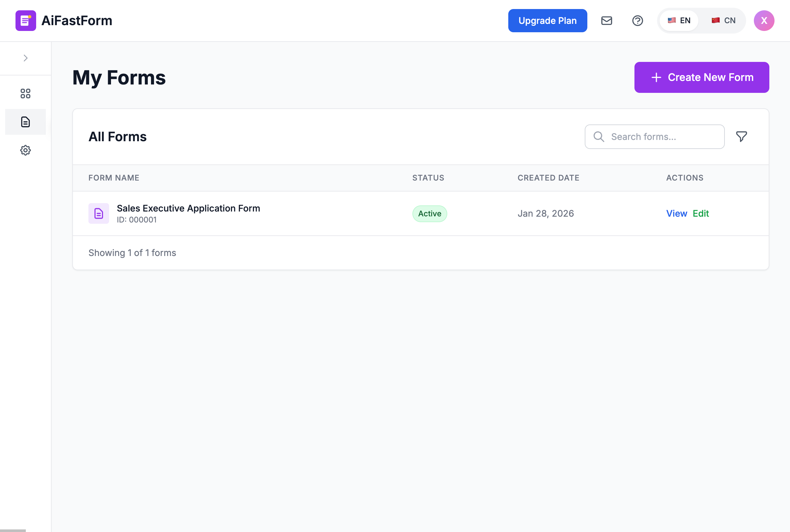Open the dashboard grid icon in sidebar
Screen dimensions: 790x532
25,93
